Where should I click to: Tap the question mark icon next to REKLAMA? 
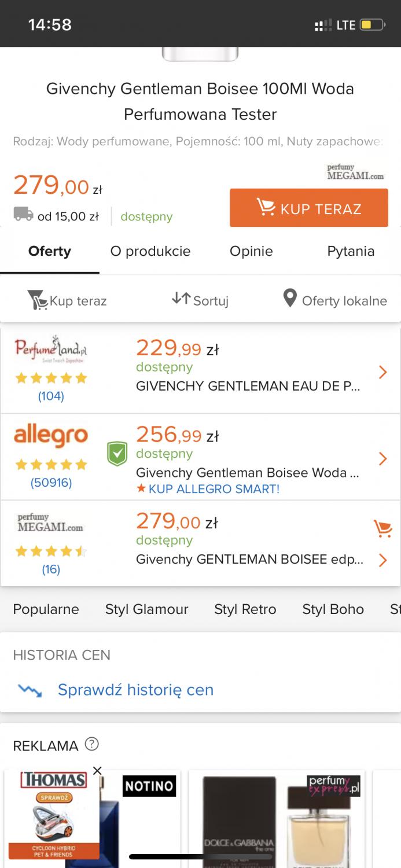(x=92, y=744)
